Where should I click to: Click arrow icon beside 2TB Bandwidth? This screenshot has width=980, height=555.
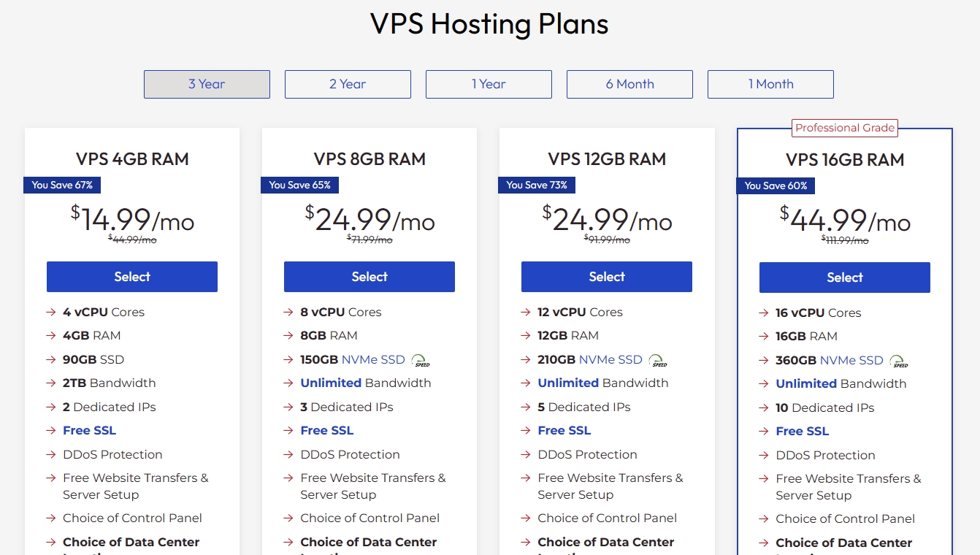click(51, 383)
